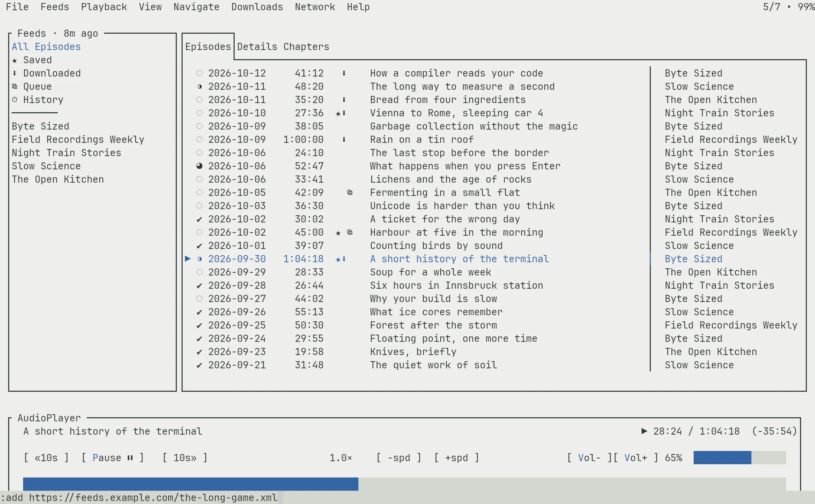Click the volume level bar at 65%
This screenshot has width=815, height=504.
[740, 458]
